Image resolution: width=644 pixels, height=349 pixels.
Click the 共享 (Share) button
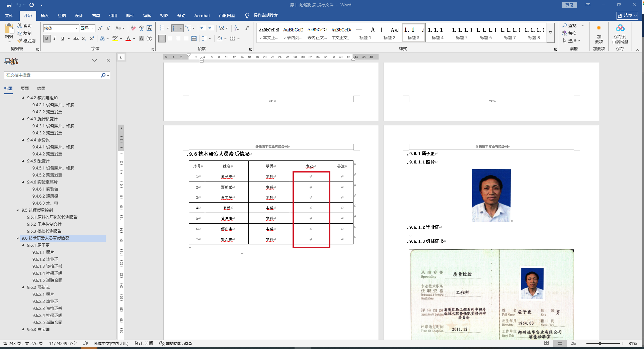627,15
